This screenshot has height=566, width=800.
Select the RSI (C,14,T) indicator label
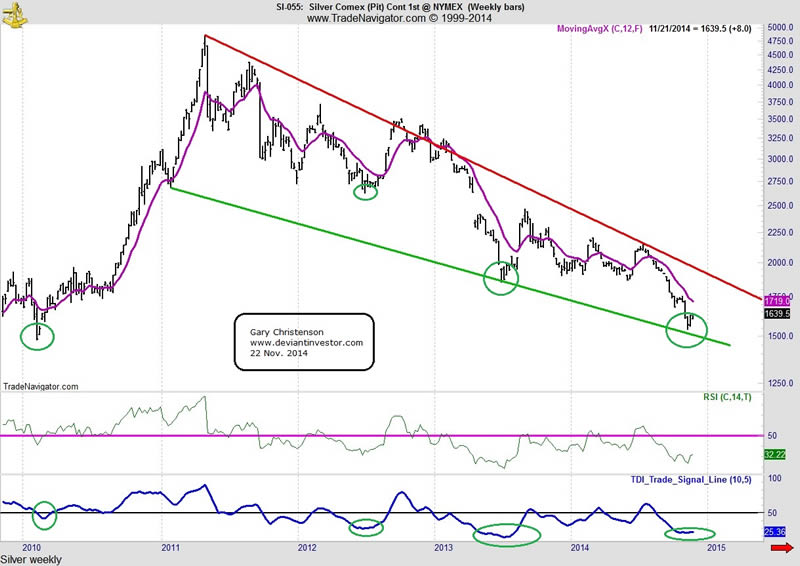(727, 397)
